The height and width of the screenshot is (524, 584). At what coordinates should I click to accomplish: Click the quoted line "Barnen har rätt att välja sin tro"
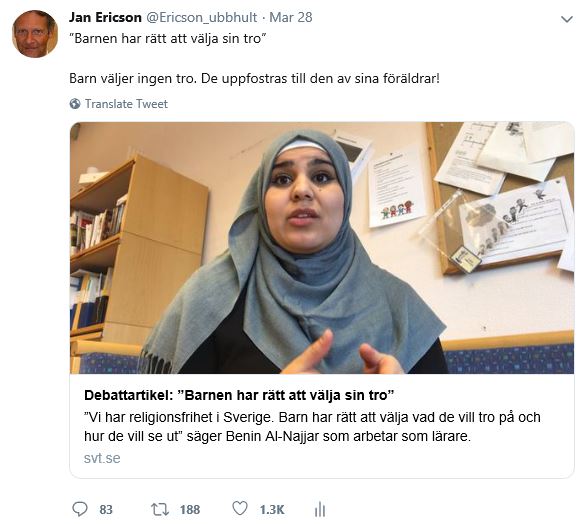(168, 38)
